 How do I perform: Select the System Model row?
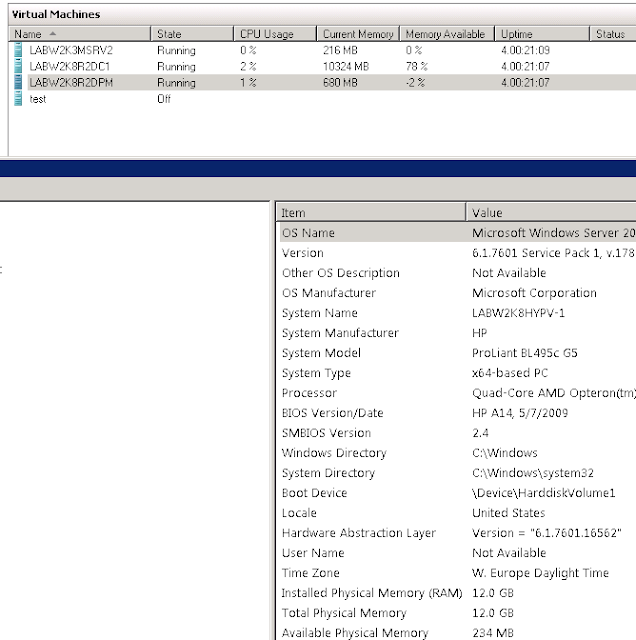[456, 353]
